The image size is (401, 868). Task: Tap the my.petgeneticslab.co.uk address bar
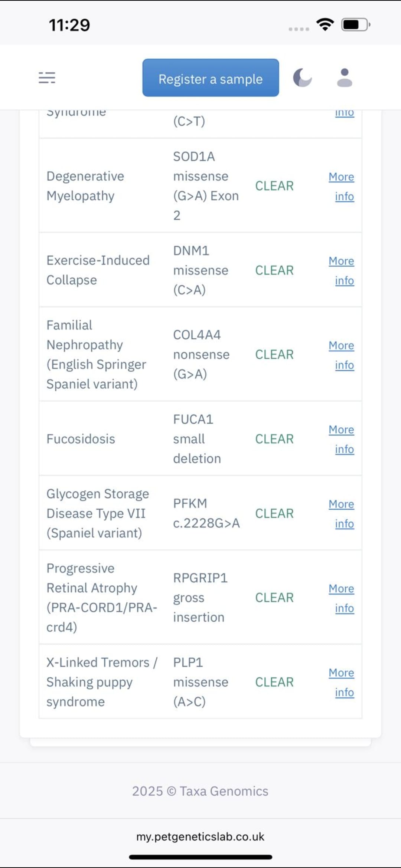(200, 837)
